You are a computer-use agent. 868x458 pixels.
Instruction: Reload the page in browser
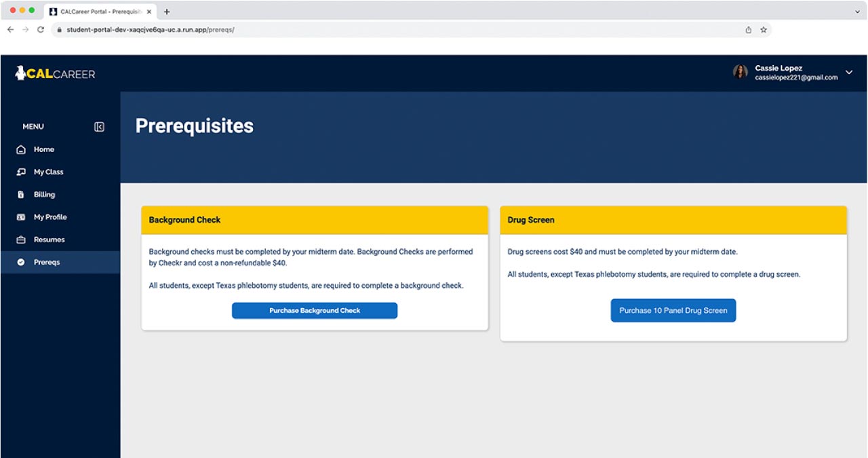click(41, 30)
